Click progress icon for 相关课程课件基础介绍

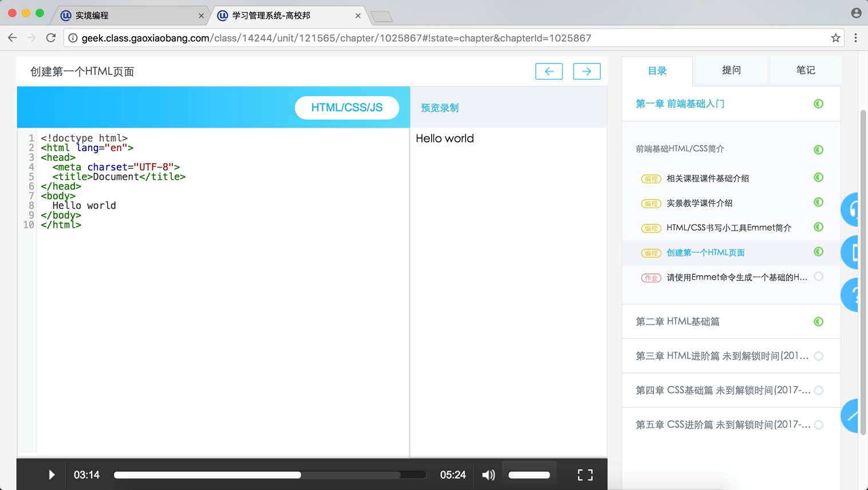(819, 177)
